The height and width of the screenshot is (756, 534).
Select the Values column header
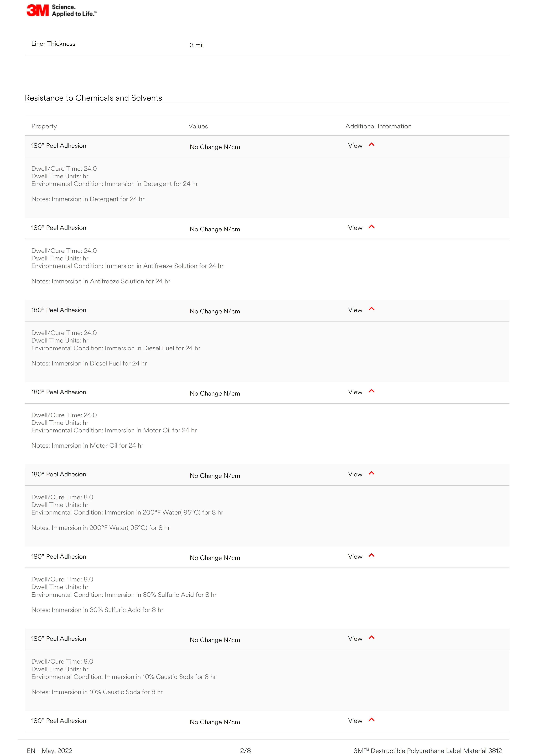(x=198, y=126)
